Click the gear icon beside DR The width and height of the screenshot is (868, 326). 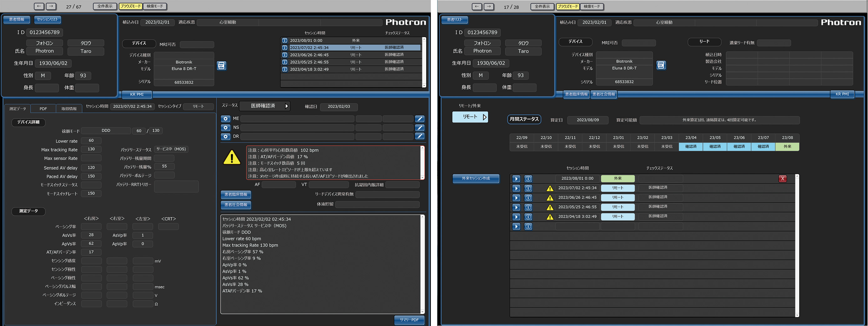coord(225,136)
